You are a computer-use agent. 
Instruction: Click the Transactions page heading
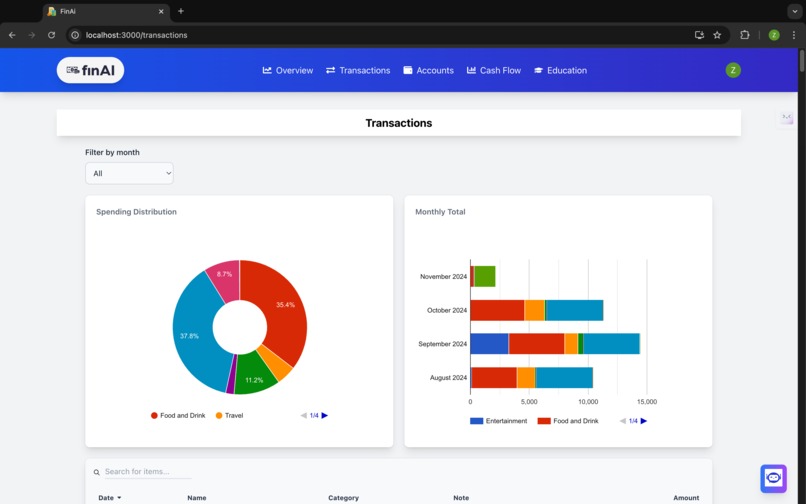(399, 123)
